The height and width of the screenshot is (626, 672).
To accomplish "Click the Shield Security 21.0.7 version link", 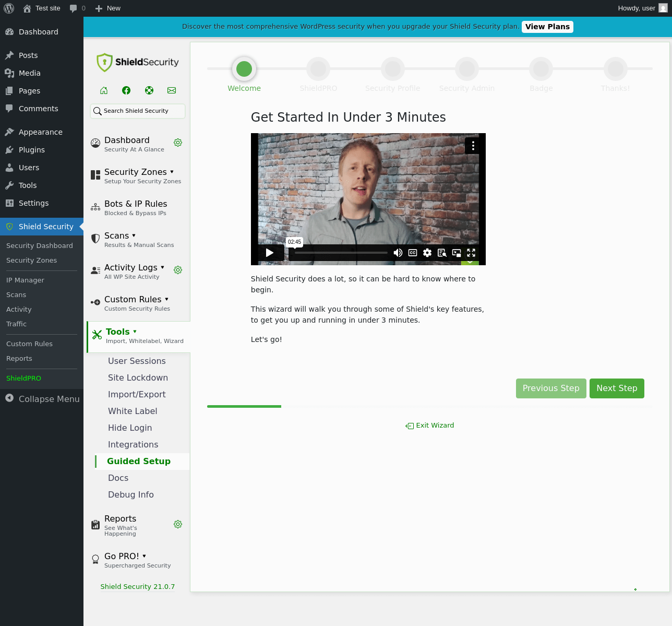I will pos(138,587).
